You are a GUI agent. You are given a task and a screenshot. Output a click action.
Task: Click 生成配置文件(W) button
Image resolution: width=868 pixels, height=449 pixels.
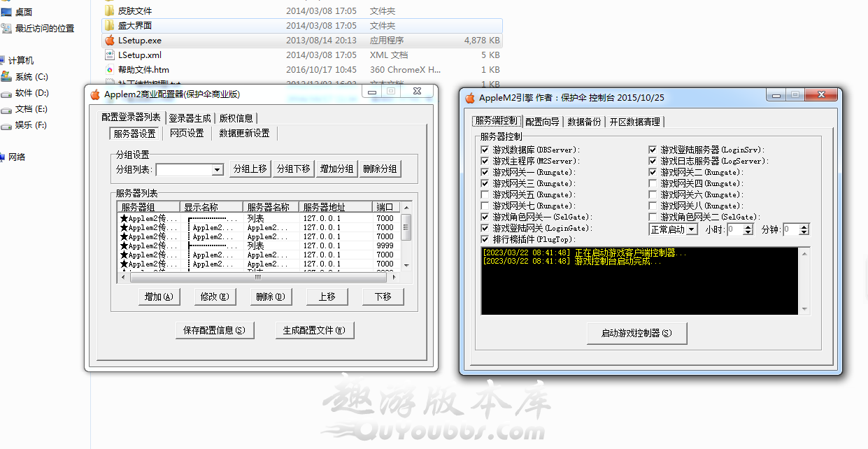(314, 330)
